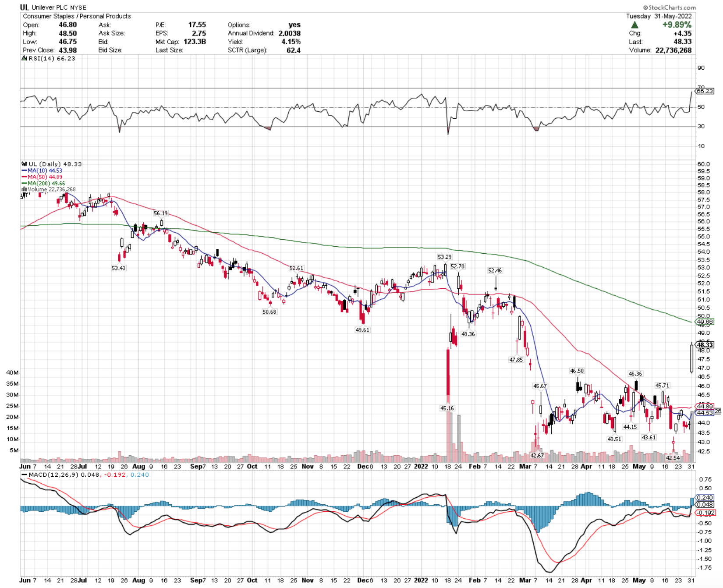723x588 pixels.
Task: Click the 49.66 MA(200) tag on price axis
Action: [x=705, y=322]
